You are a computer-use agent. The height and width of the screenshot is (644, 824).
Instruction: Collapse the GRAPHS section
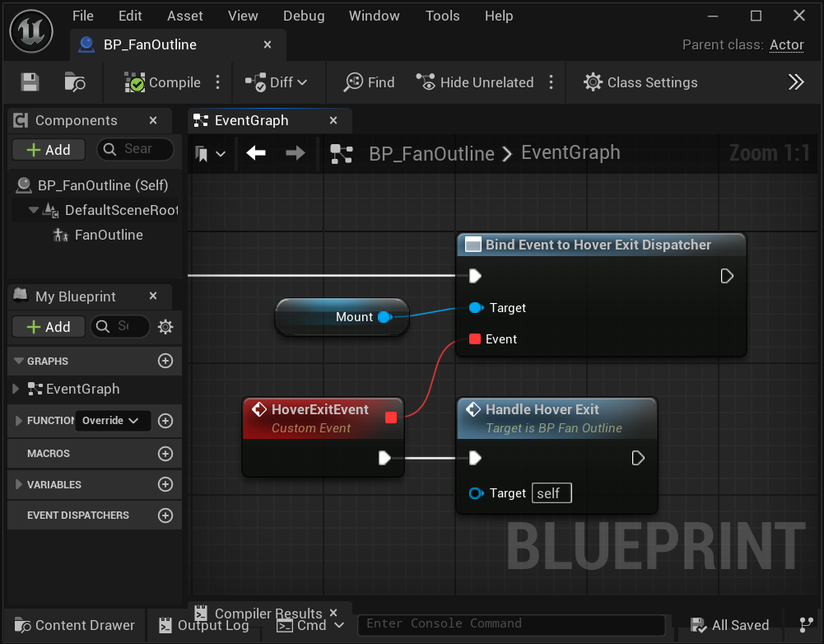click(19, 362)
